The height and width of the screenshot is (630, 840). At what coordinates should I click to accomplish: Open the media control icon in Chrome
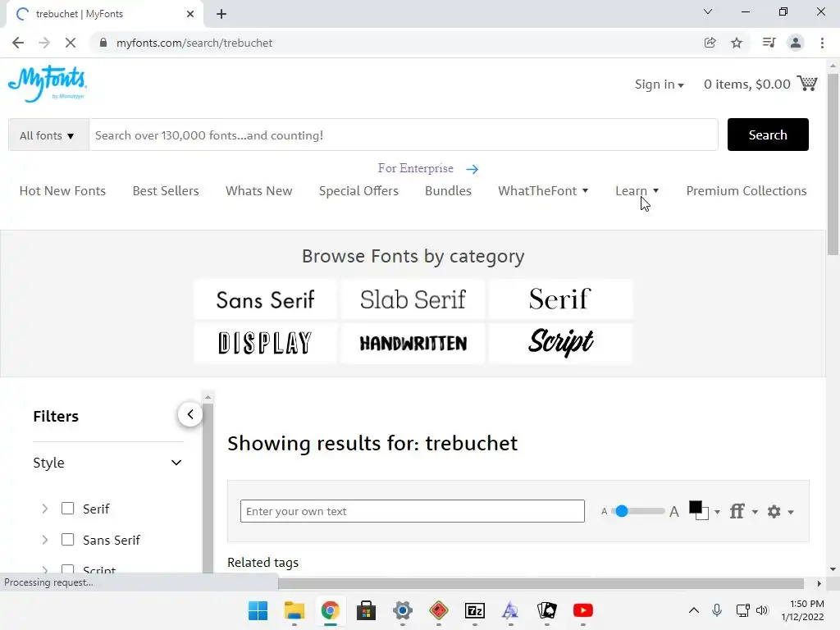pos(769,43)
